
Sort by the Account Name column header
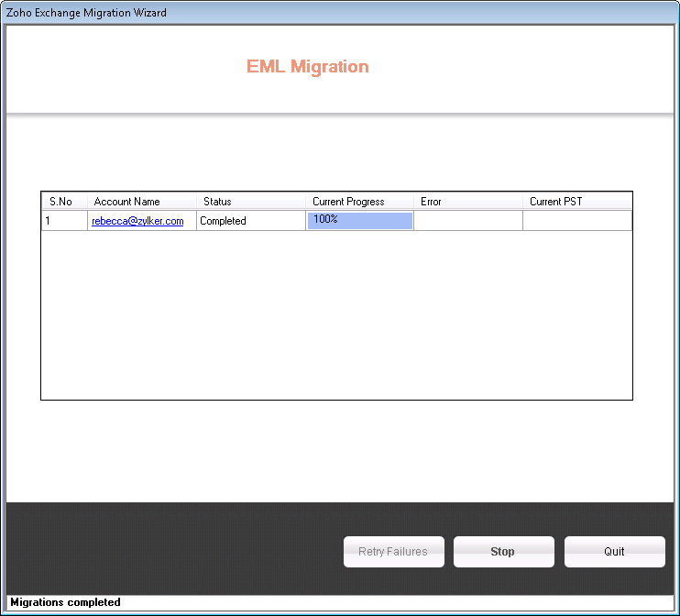point(141,202)
